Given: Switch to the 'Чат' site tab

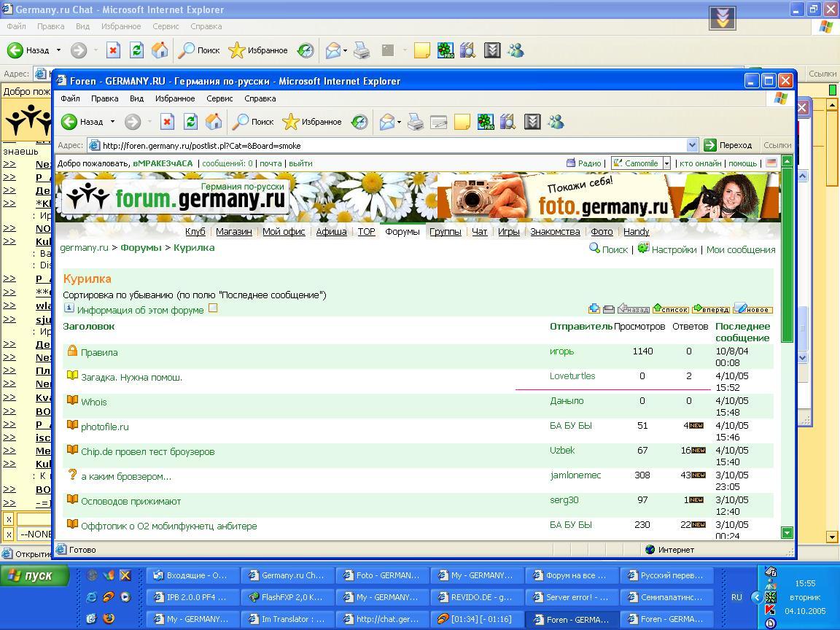Looking at the screenshot, I should tap(479, 231).
